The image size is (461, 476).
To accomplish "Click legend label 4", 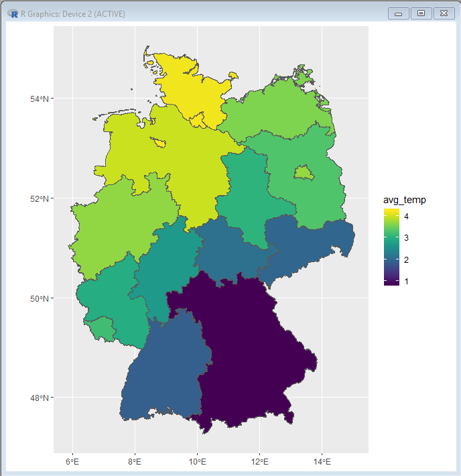I will [x=406, y=217].
